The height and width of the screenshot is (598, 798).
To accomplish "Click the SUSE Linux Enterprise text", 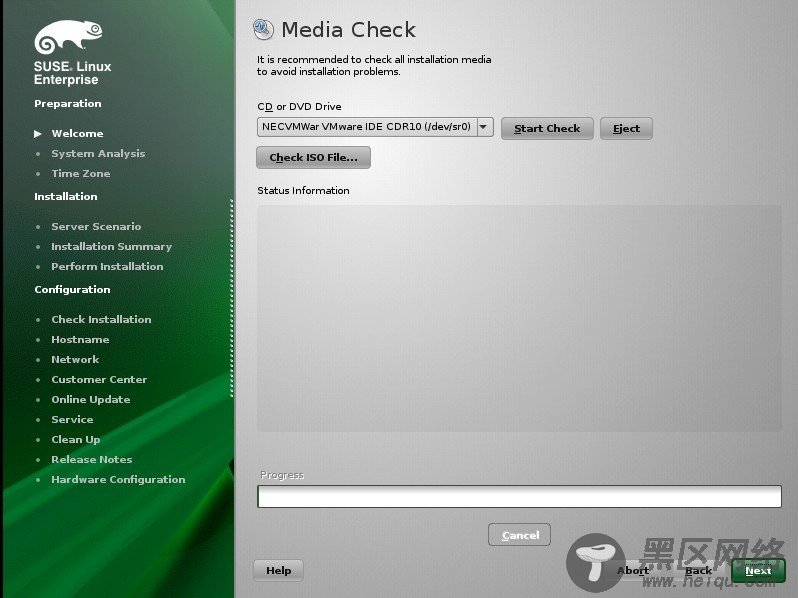I will tap(72, 73).
